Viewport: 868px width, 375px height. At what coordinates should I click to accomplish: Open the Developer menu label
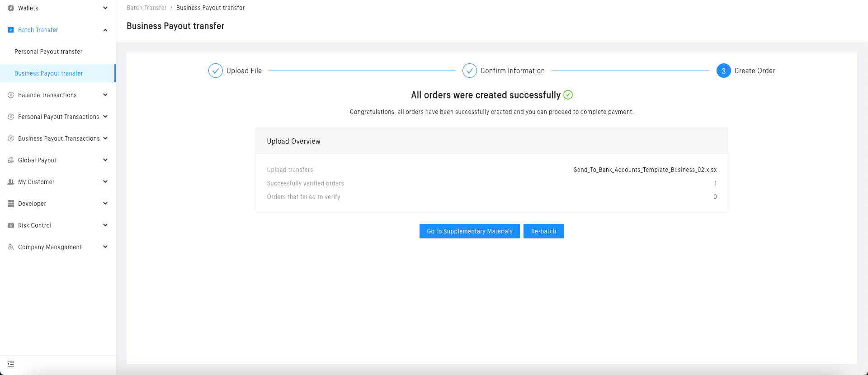point(32,204)
